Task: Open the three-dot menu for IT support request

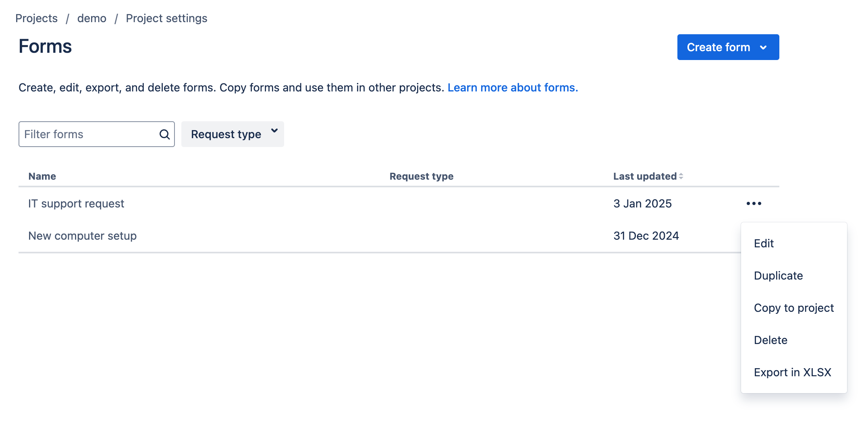Action: [754, 203]
